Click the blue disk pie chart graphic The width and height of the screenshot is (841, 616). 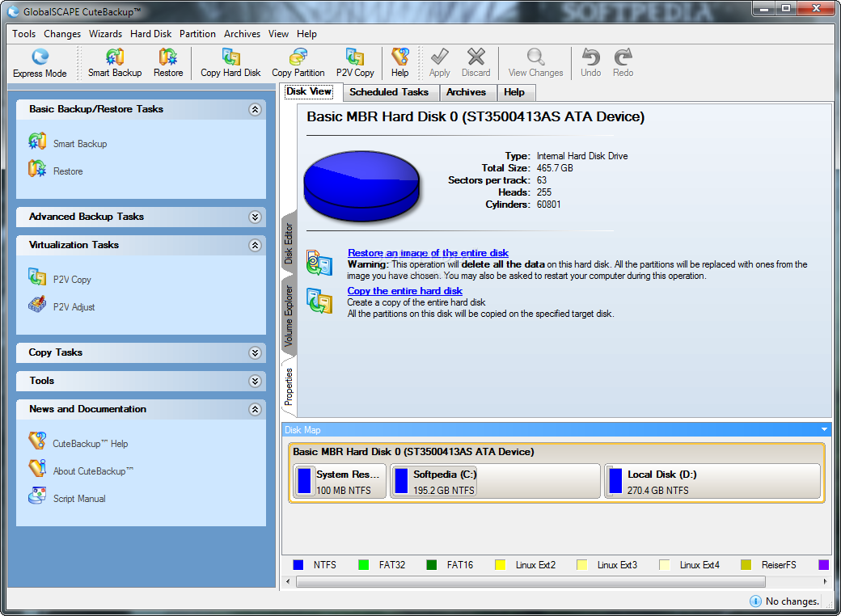tap(361, 185)
